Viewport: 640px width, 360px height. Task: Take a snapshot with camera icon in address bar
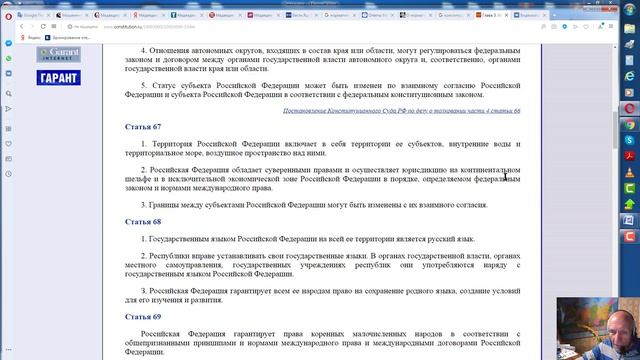(x=554, y=27)
